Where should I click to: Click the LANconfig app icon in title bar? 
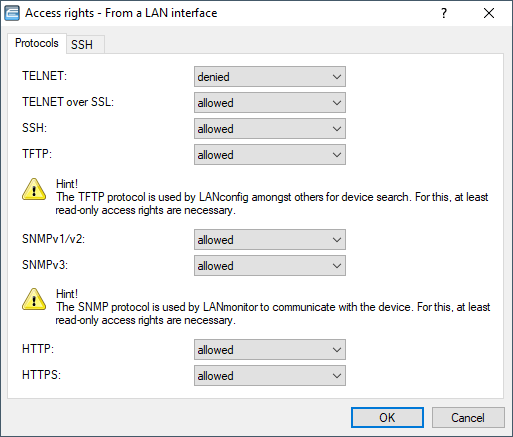pyautogui.click(x=12, y=13)
